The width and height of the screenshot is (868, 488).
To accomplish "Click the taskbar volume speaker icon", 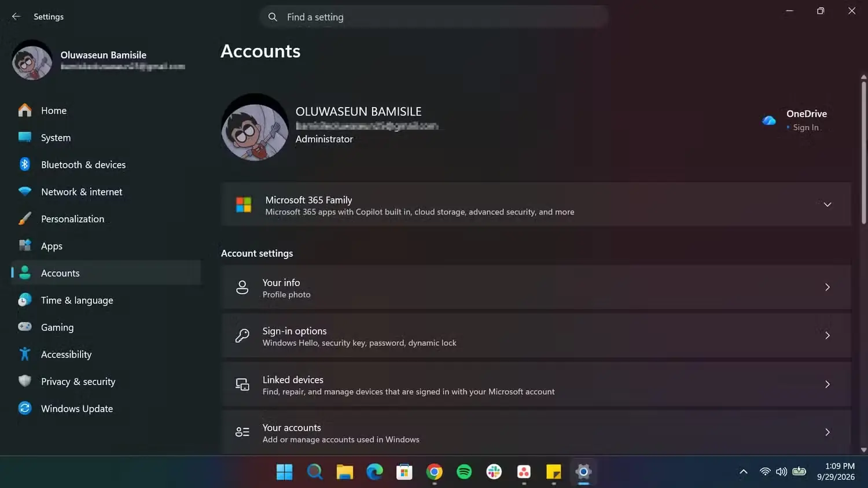I will click(781, 472).
